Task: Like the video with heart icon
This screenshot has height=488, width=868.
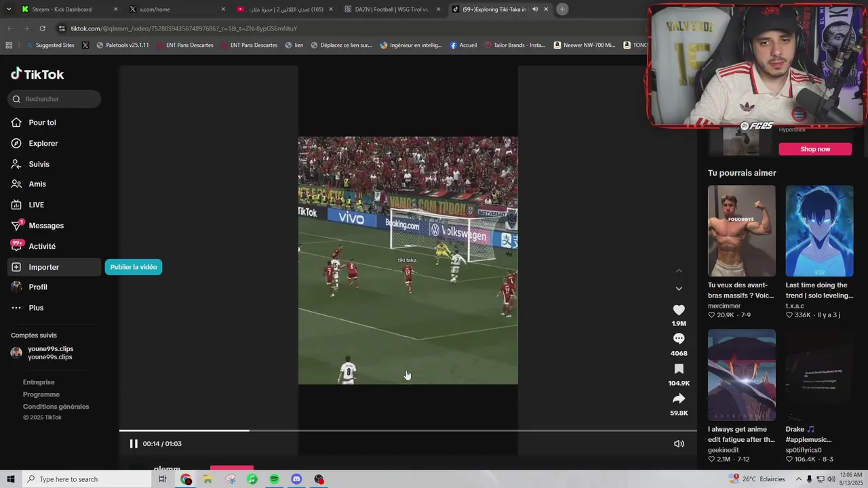Action: click(x=679, y=310)
